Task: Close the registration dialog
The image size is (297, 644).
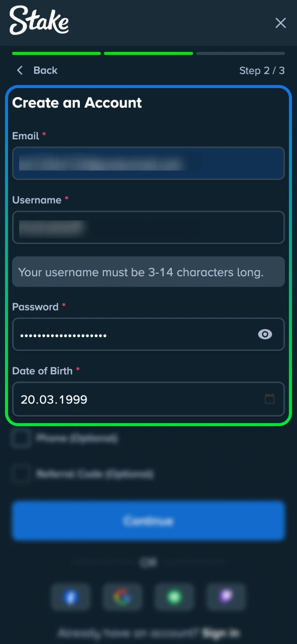Action: coord(280,23)
